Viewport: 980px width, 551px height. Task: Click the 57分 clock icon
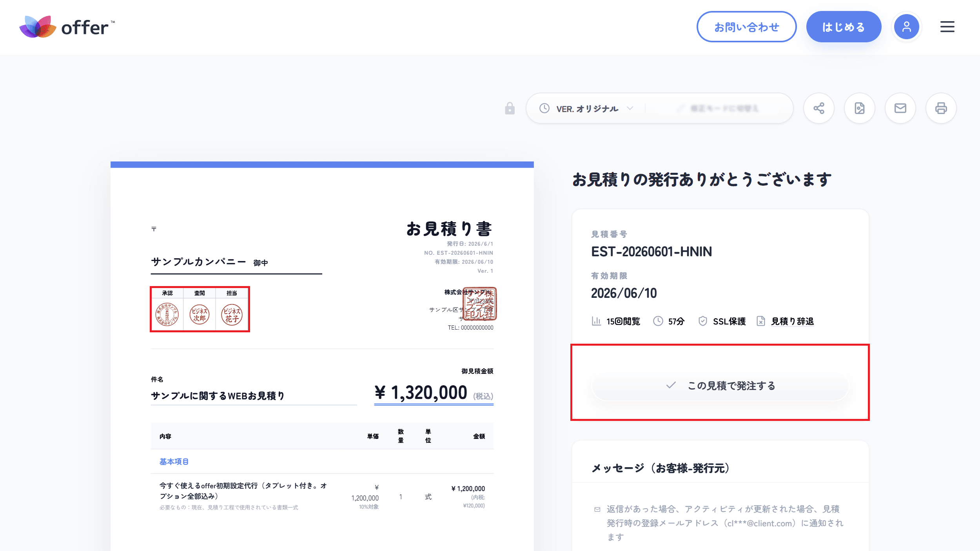point(658,321)
